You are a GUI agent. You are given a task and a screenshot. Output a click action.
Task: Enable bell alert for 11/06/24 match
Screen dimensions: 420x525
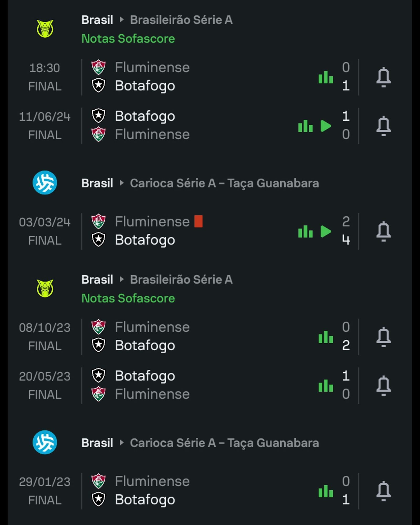click(384, 126)
